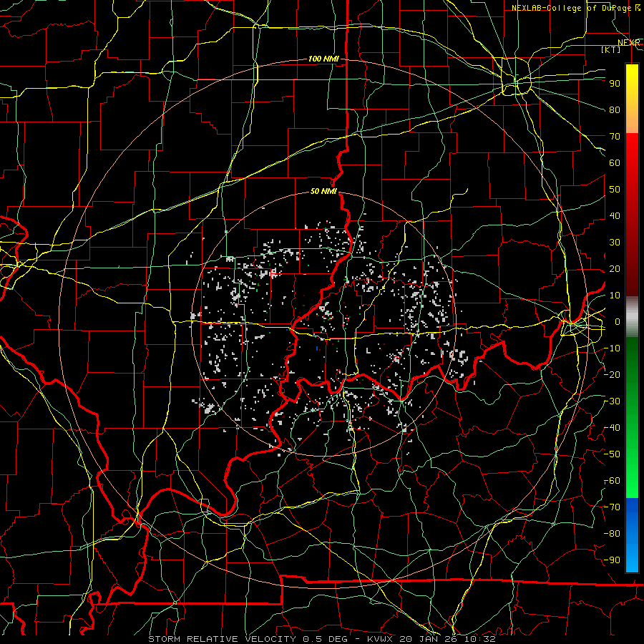Click the 50 NMI range ring label
The image size is (644, 644).
coord(323,191)
